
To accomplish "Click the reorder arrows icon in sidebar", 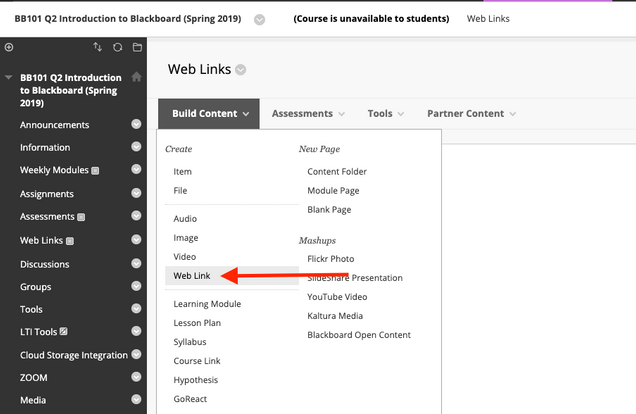I will point(97,47).
